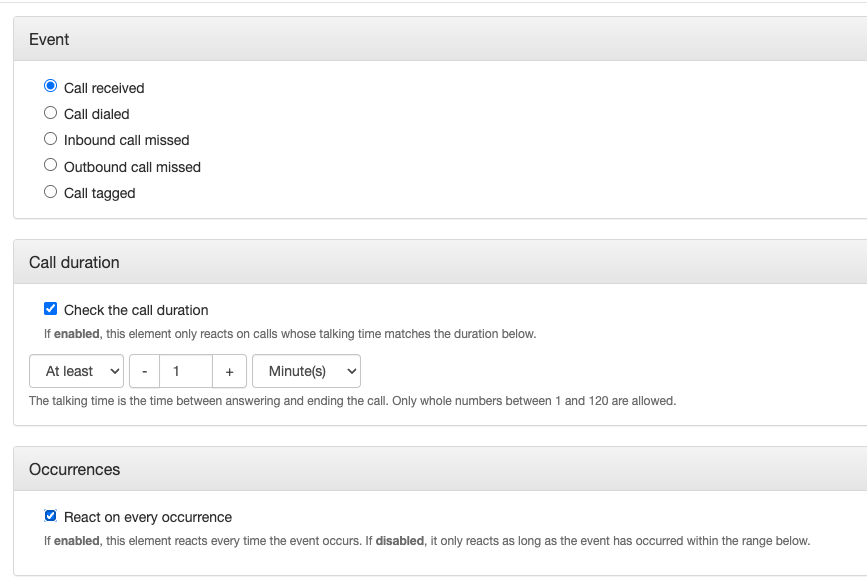Click the Occurrences panel header
The width and height of the screenshot is (867, 579).
(440, 469)
